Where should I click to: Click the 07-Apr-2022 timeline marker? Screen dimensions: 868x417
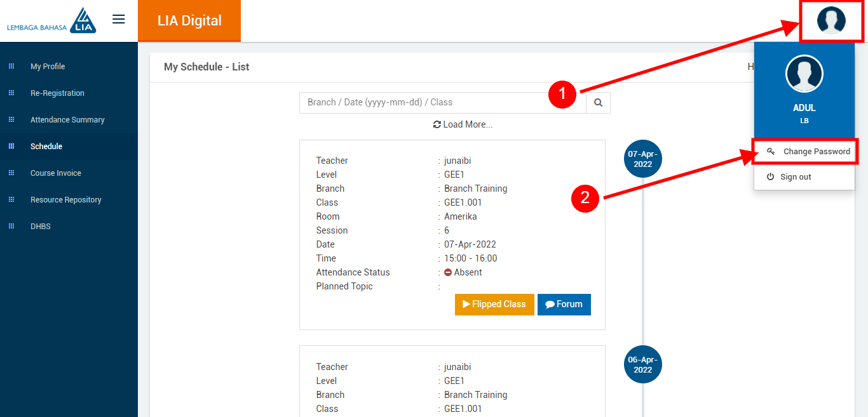(x=642, y=159)
